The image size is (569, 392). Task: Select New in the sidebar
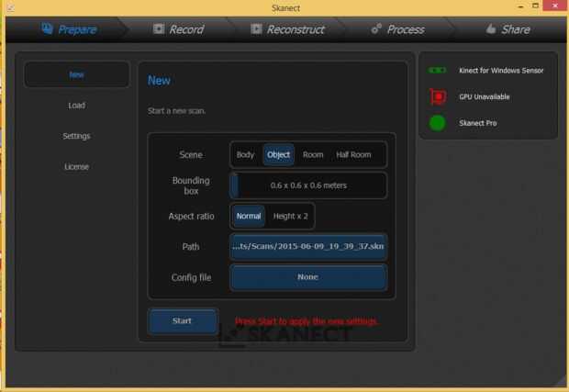tap(76, 74)
